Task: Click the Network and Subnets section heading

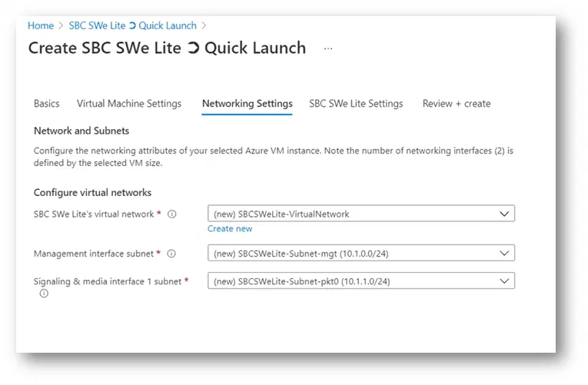Action: coord(81,131)
